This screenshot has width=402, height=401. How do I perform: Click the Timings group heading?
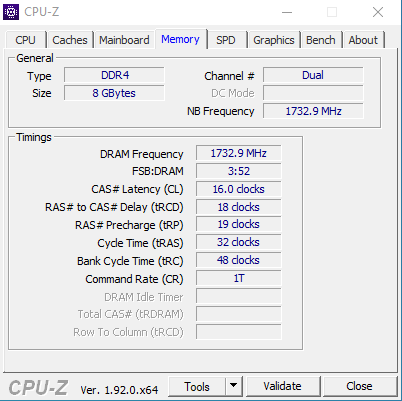click(x=34, y=137)
